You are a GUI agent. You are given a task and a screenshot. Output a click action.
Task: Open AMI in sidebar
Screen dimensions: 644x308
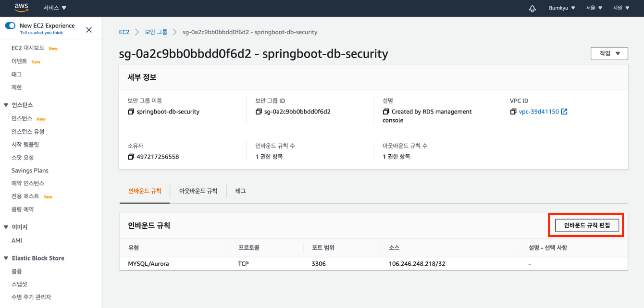click(x=17, y=241)
